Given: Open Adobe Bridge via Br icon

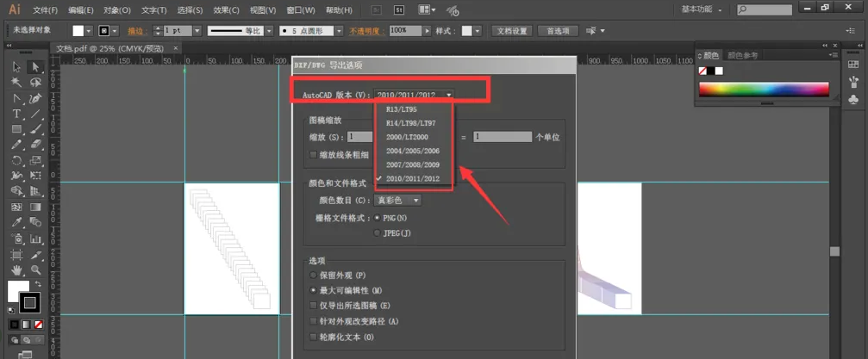Looking at the screenshot, I should (377, 10).
